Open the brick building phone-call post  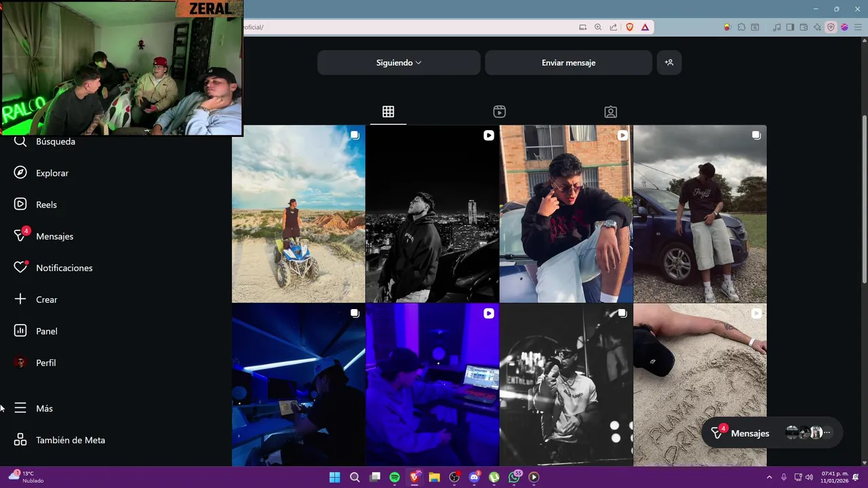[x=566, y=213]
